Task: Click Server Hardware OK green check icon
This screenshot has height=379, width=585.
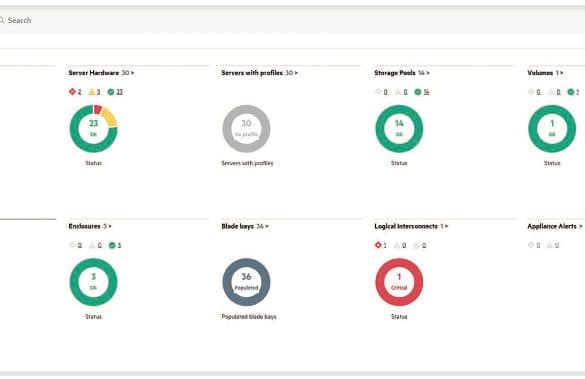Action: point(111,92)
